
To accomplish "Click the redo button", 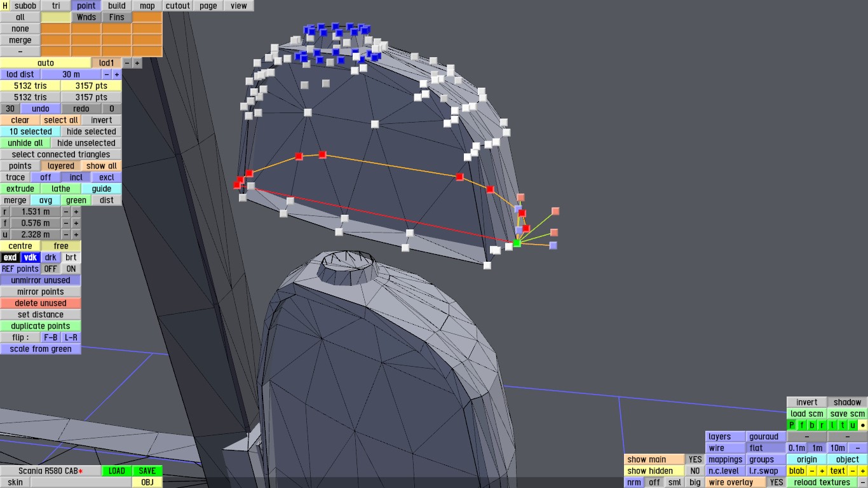I will coord(81,109).
